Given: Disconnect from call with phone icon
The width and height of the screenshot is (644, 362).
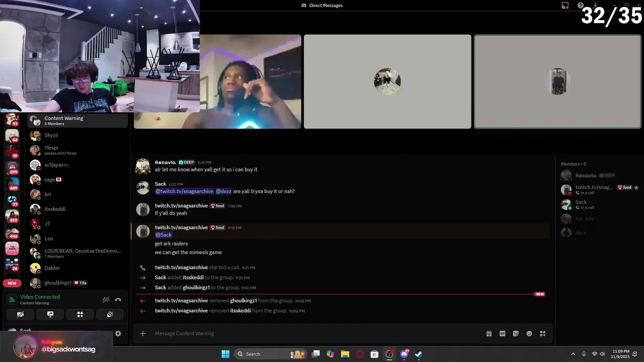Looking at the screenshot, I should (x=118, y=300).
